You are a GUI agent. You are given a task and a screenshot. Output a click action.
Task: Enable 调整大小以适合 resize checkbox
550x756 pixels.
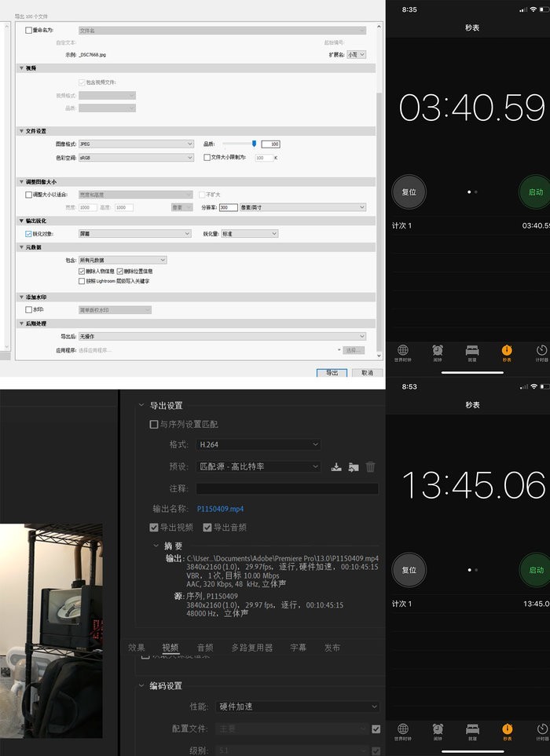tap(28, 195)
